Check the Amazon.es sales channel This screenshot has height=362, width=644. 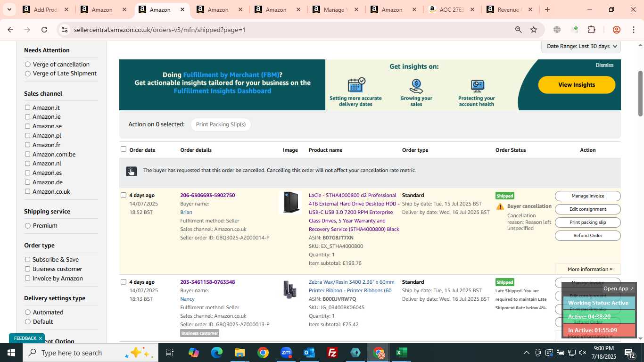click(28, 173)
